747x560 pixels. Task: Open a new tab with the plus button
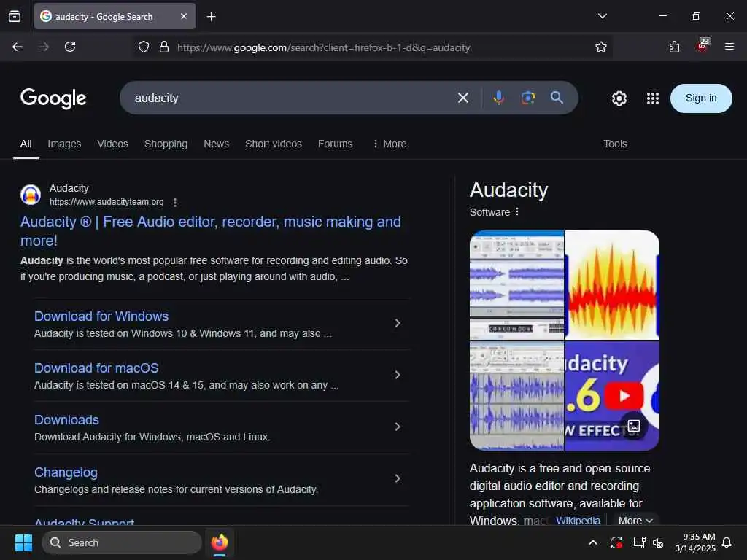211,17
